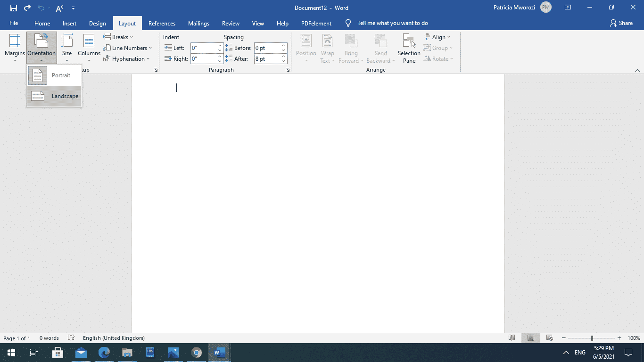The width and height of the screenshot is (644, 362).
Task: Open Ribbon Display Options icon
Action: 568,8
